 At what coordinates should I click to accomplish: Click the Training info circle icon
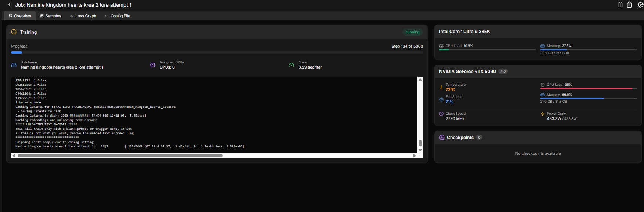(14, 32)
